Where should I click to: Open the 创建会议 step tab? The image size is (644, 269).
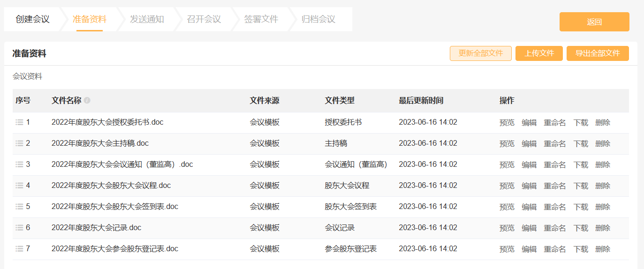(32, 19)
